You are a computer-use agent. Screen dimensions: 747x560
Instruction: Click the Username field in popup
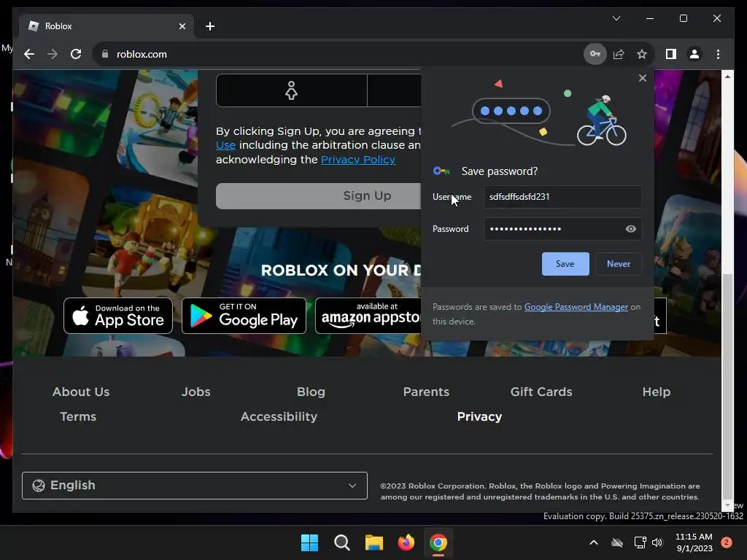562,197
